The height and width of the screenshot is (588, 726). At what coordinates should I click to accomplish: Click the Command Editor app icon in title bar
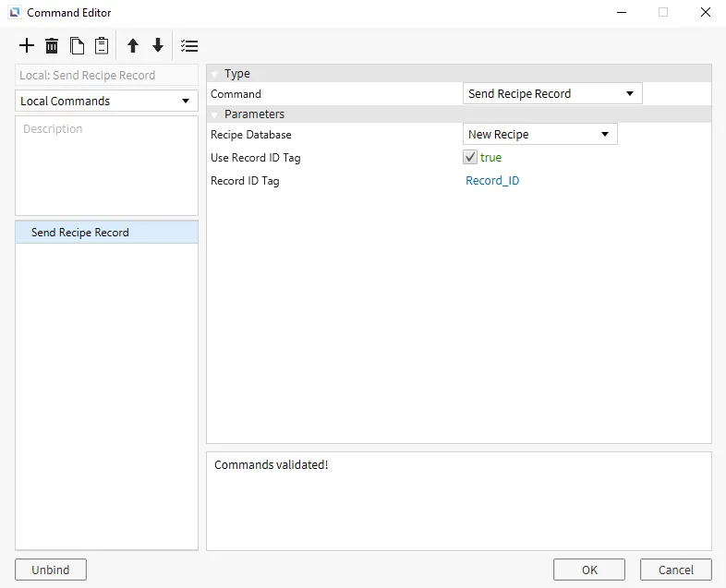tap(14, 13)
